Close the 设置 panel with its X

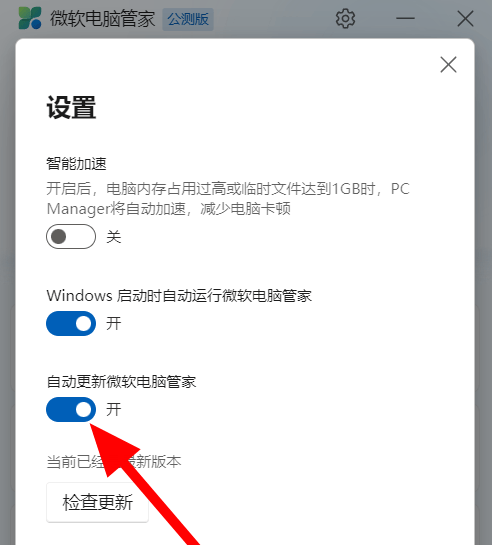(x=448, y=65)
